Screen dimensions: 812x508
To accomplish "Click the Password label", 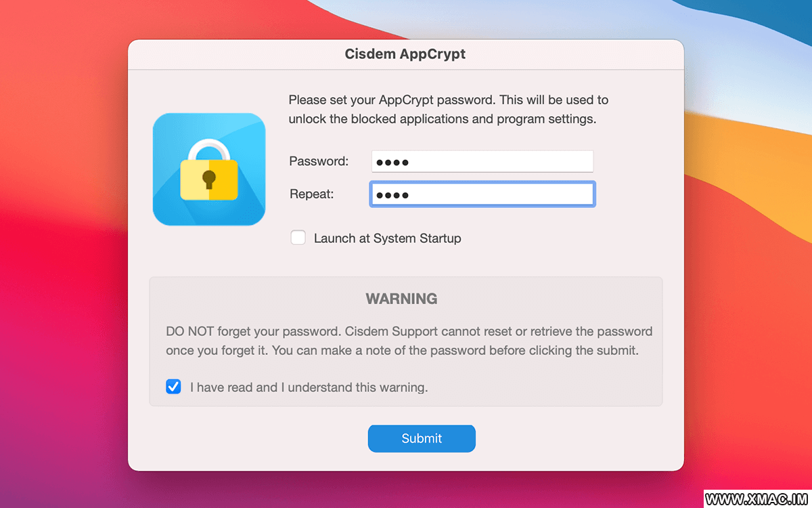I will 319,161.
